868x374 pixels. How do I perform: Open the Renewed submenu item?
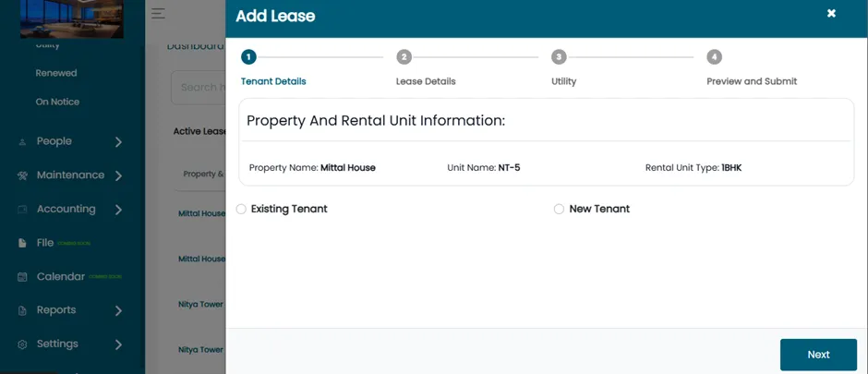click(56, 73)
